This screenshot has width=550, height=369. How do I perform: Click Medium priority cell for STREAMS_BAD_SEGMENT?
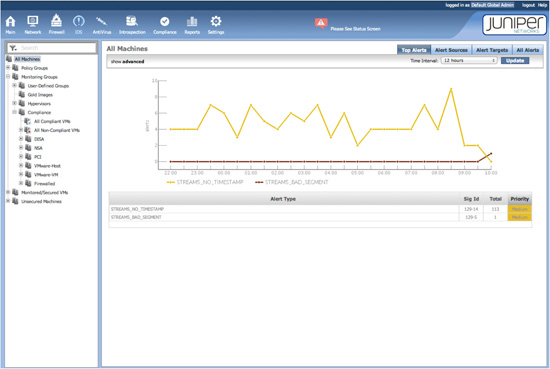click(519, 217)
